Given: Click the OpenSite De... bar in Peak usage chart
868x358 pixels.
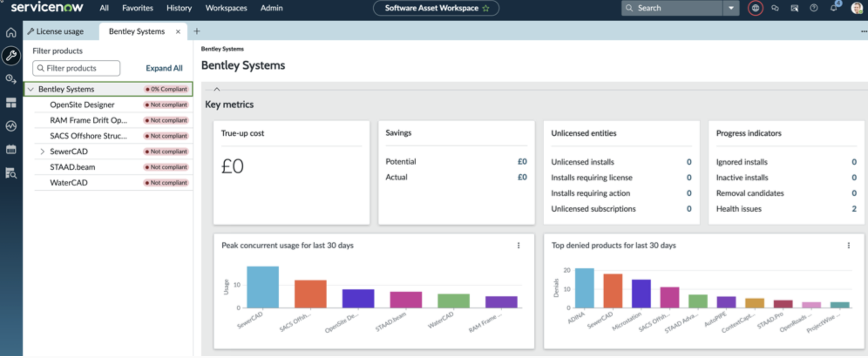Looking at the screenshot, I should [x=358, y=299].
